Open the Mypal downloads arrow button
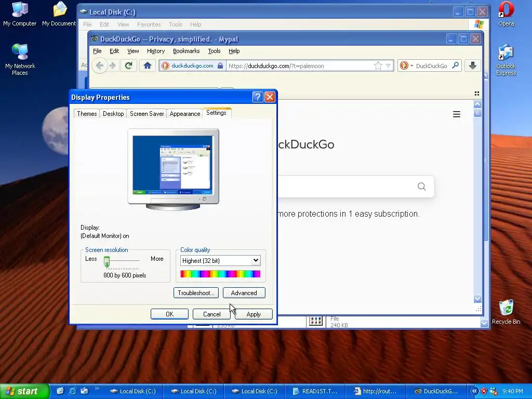The height and width of the screenshot is (399, 532). [x=473, y=65]
